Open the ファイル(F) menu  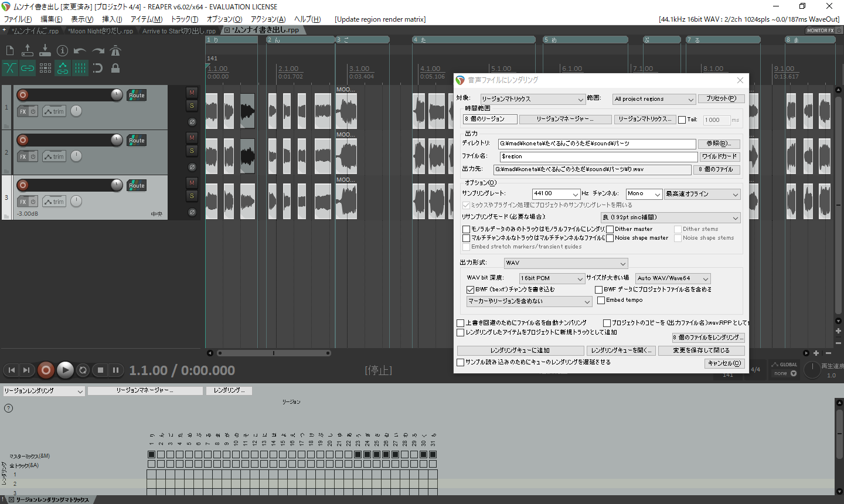click(18, 19)
